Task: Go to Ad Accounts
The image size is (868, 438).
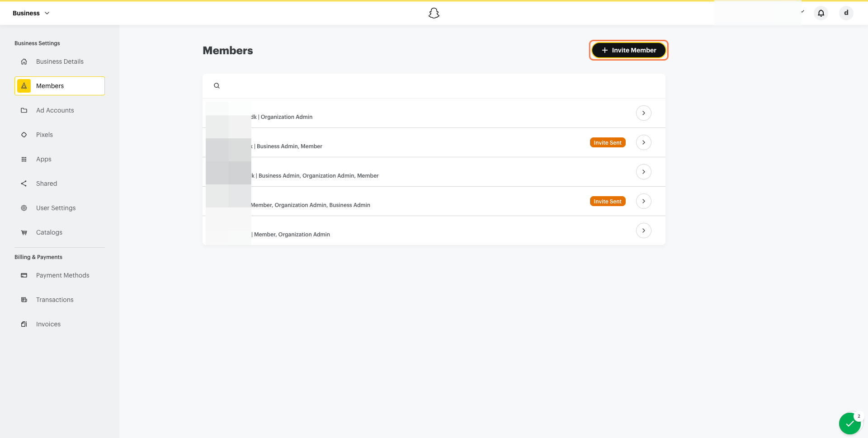Action: point(60,110)
